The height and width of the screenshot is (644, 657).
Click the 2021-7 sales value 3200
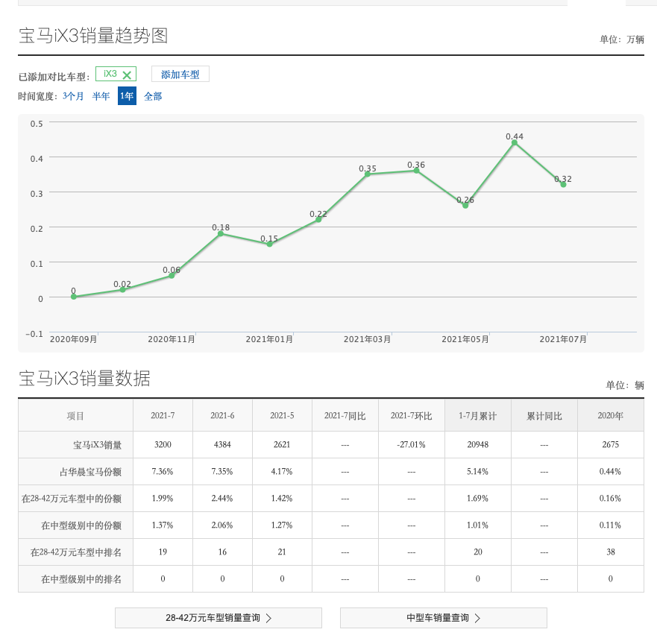pyautogui.click(x=163, y=444)
